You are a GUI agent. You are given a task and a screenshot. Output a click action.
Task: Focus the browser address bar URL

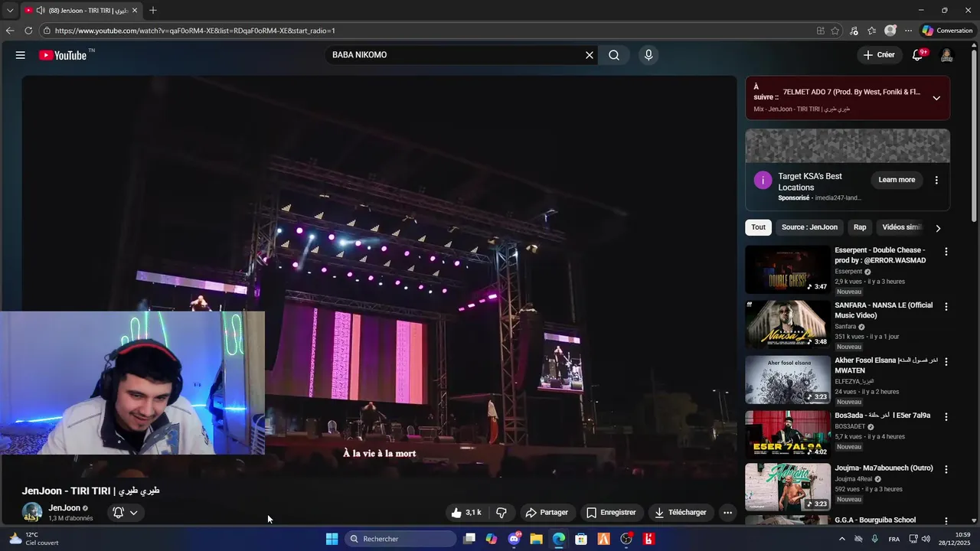pos(194,31)
